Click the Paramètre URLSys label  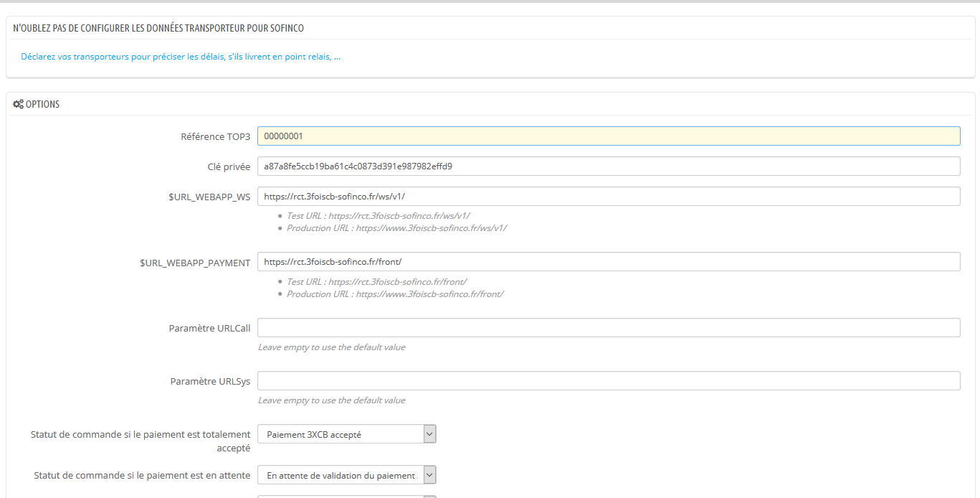pyautogui.click(x=210, y=381)
